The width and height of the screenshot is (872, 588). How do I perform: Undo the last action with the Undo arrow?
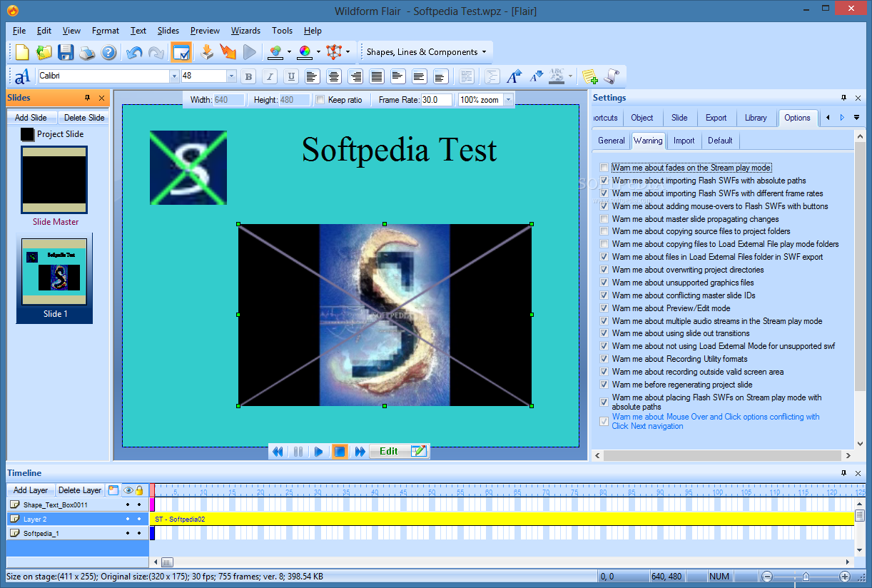coord(134,52)
